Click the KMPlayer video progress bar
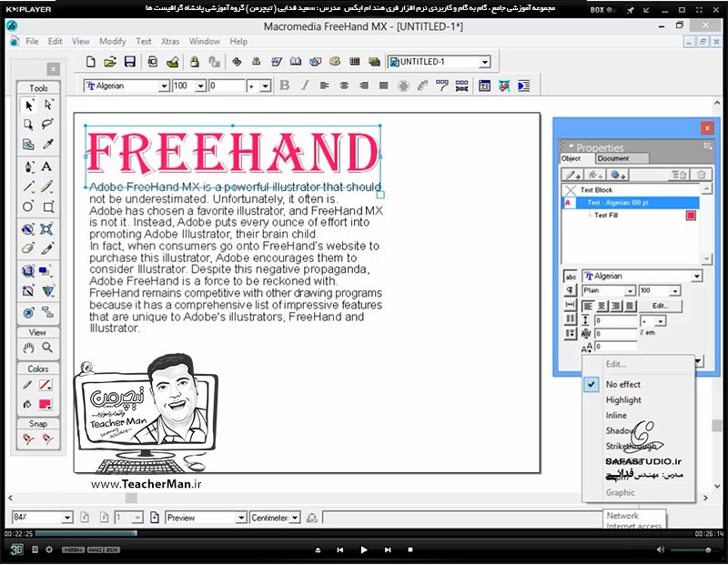Image resolution: width=728 pixels, height=565 pixels. point(364,534)
